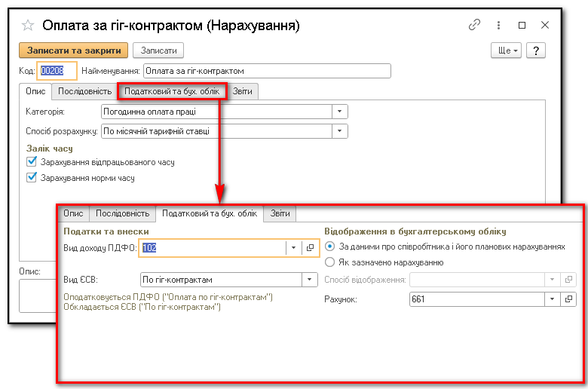Copy link using the chain link icon
The width and height of the screenshot is (588, 389).
point(474,25)
